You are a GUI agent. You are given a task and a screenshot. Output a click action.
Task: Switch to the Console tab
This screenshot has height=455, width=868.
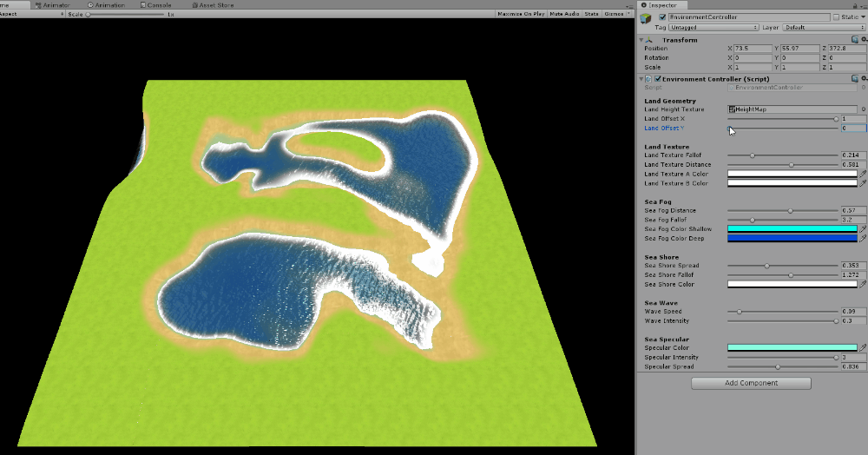(x=155, y=5)
